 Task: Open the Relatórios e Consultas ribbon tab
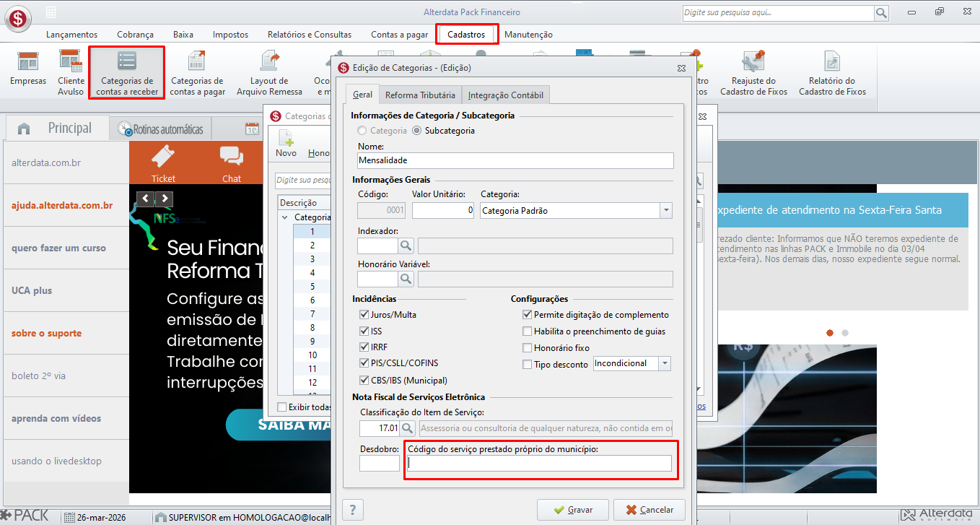point(310,35)
